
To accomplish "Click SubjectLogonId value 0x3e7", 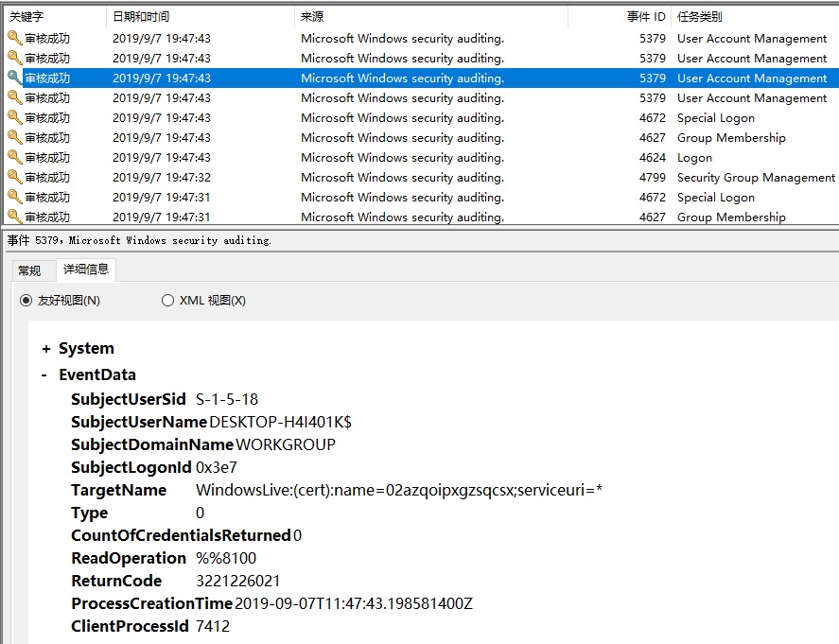I will tap(217, 467).
